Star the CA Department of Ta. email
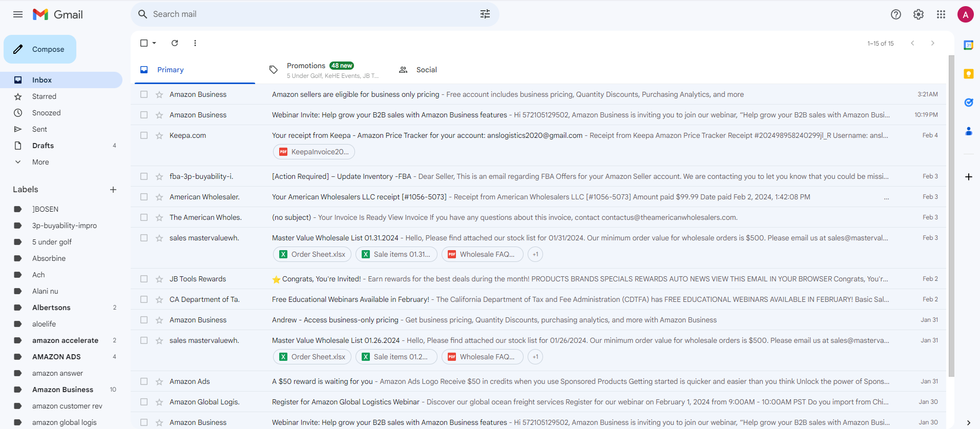The height and width of the screenshot is (429, 980). point(159,299)
